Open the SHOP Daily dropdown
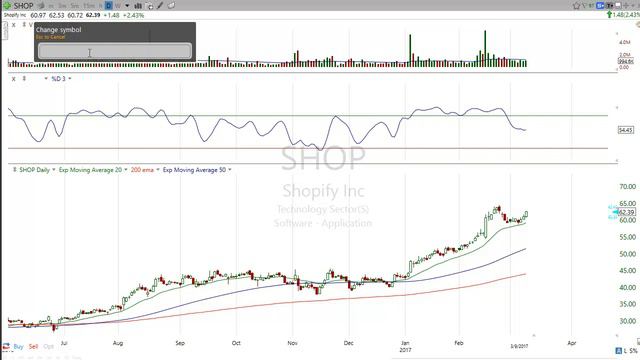The height and width of the screenshot is (360, 640). 53,170
